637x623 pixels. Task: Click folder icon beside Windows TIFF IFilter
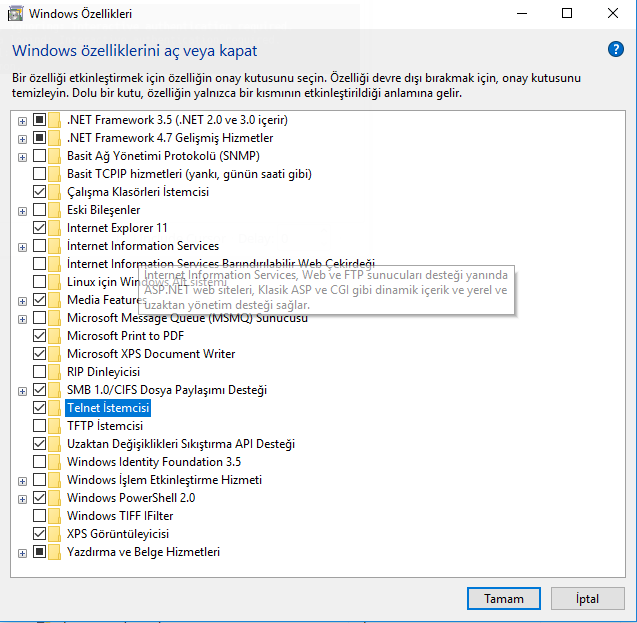[x=54, y=516]
